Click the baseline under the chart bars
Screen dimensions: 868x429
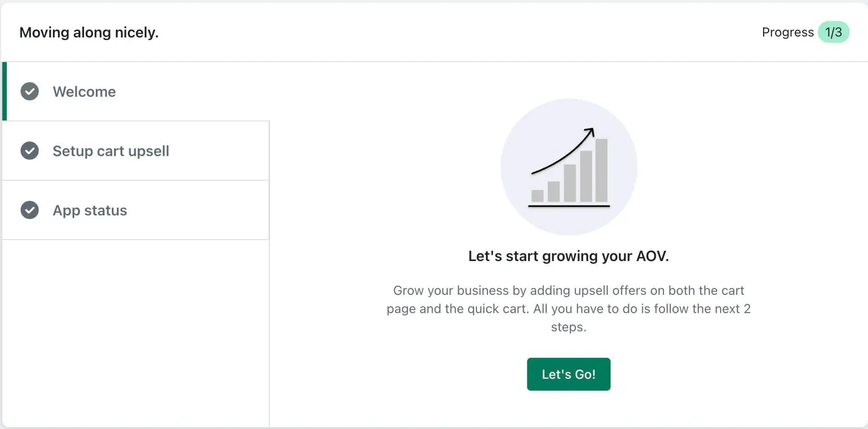pos(569,206)
